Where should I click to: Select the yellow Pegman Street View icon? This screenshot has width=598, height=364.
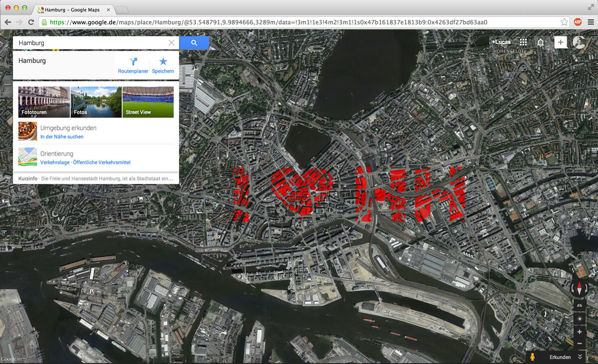[x=533, y=357]
